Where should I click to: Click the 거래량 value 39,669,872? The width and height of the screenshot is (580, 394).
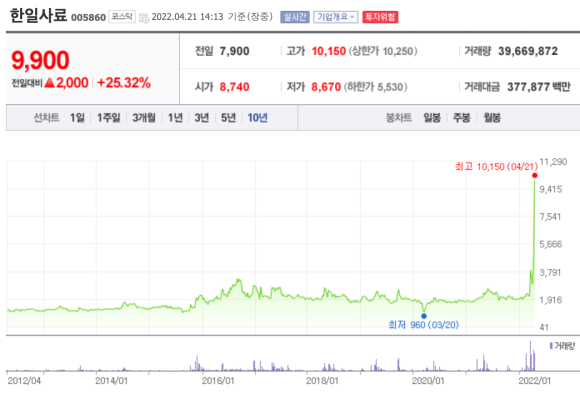click(x=528, y=51)
